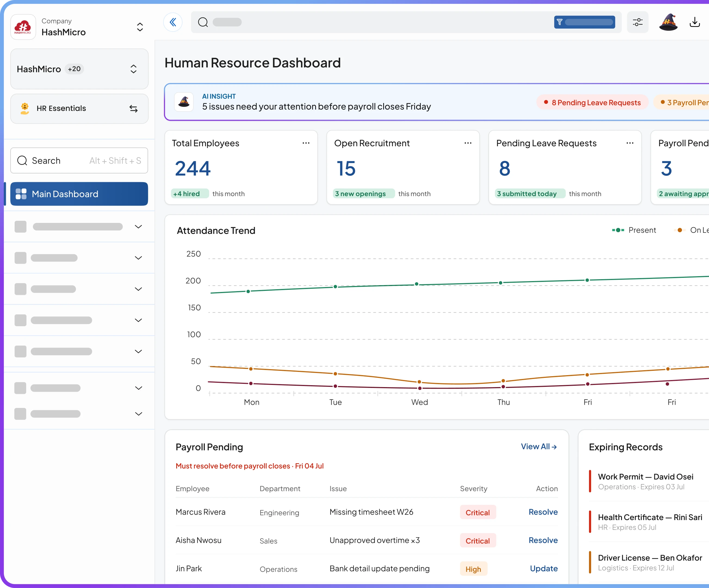Click the wizard hat avatar in header

pos(668,22)
